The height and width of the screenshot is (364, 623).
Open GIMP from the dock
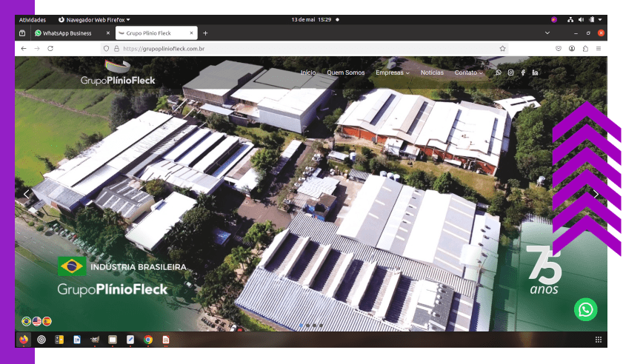click(x=95, y=340)
